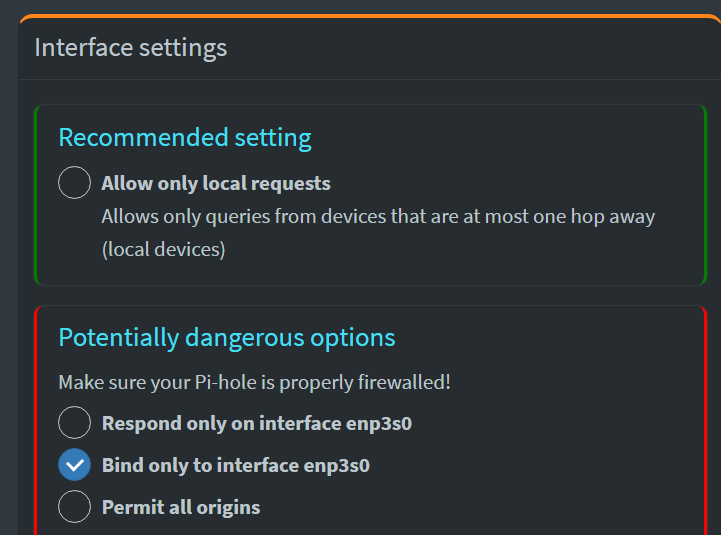Click the '(local devices)' description text
Image resolution: width=721 pixels, height=535 pixels.
[x=163, y=249]
